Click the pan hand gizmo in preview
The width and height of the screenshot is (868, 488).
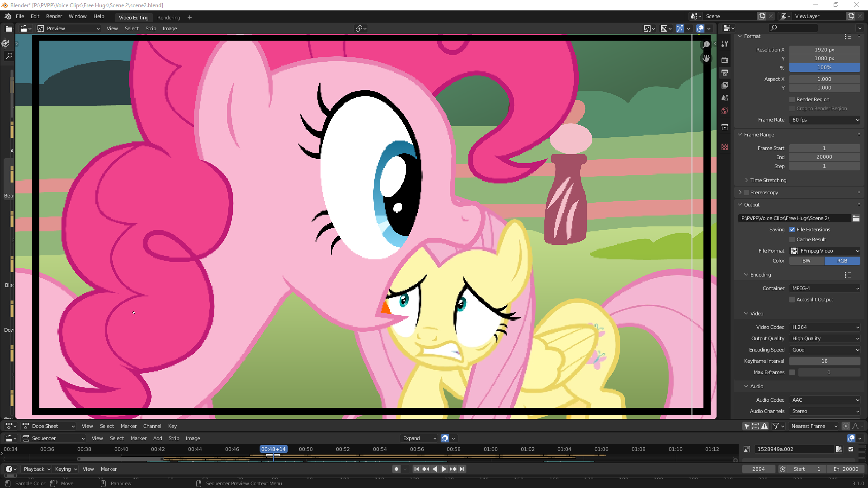pyautogui.click(x=706, y=58)
